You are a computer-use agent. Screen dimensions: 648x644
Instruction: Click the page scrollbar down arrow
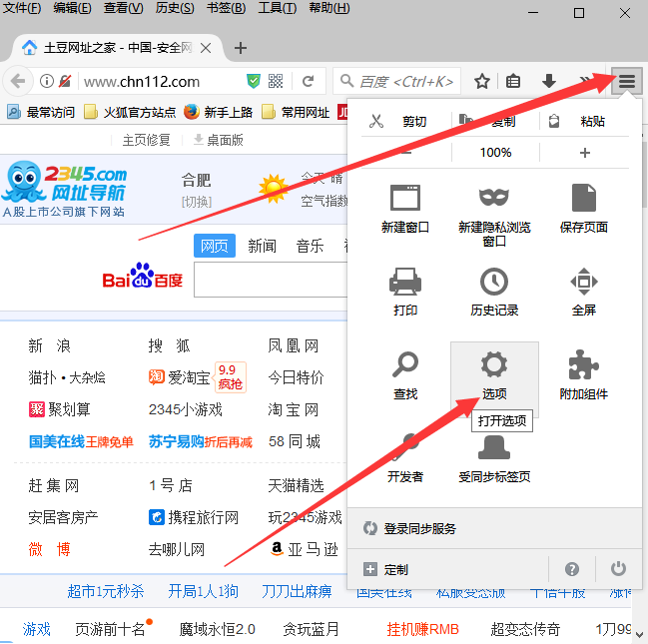(x=639, y=634)
